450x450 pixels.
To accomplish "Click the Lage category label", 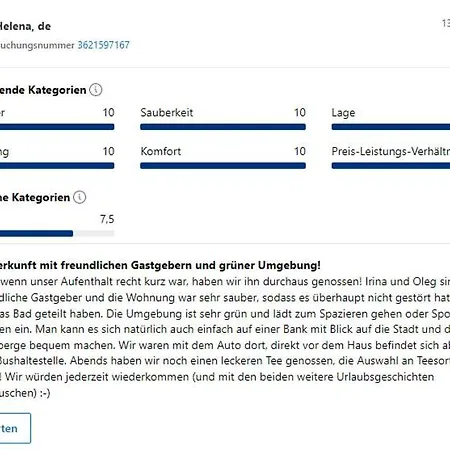I will coord(343,113).
